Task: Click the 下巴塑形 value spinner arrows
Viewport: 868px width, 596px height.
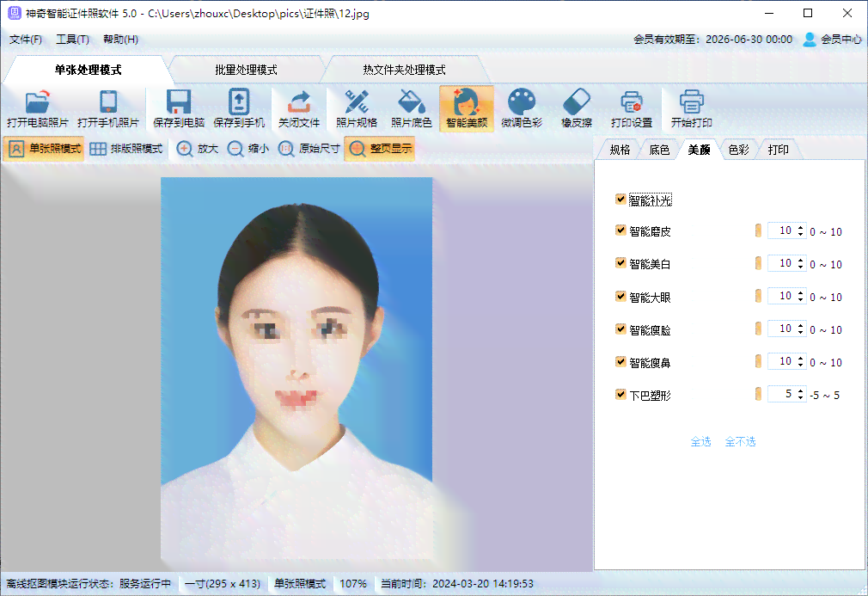Action: (x=800, y=395)
